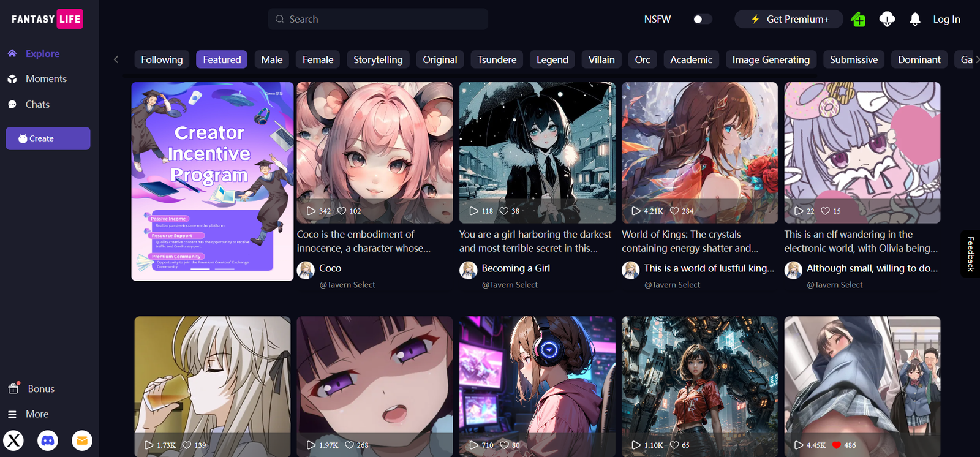Toggle the NSFW switch
Screen dimensions: 980x457
pos(702,19)
